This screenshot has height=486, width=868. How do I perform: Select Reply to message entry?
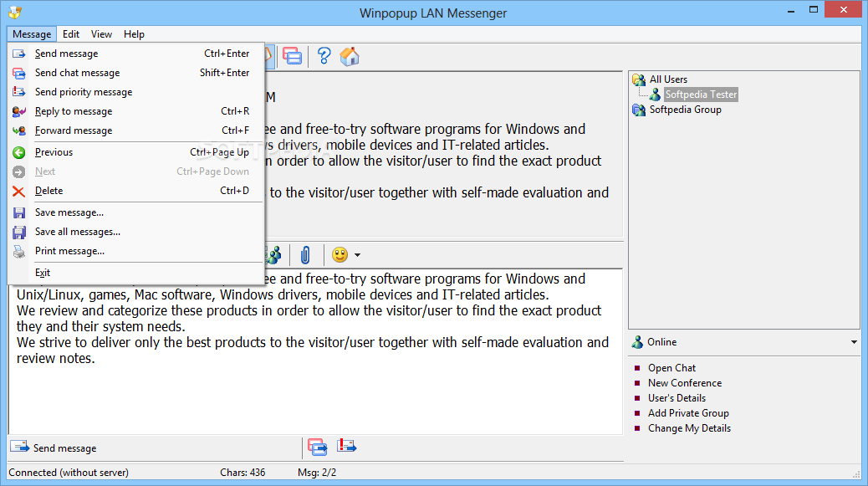click(137, 111)
